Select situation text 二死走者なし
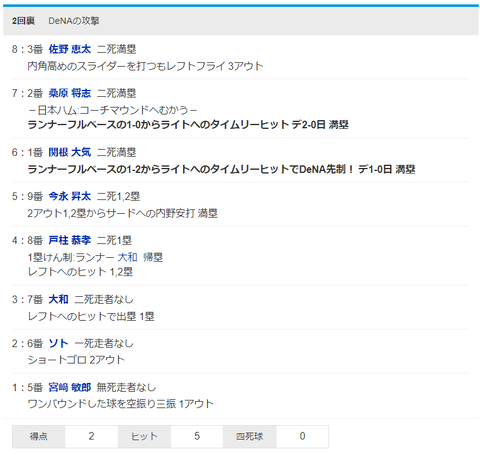Screen dimensions: 480x454 point(104,299)
